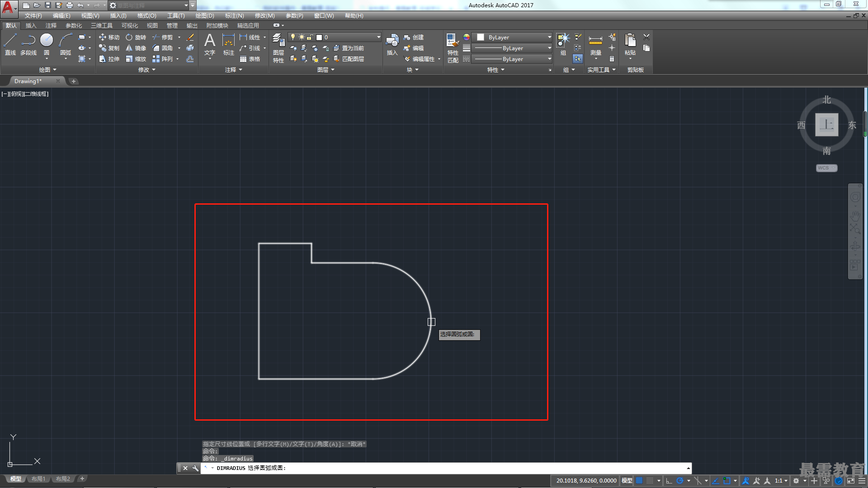This screenshot has width=868, height=488.
Task: Use the Copy (复制) command
Action: (x=109, y=48)
